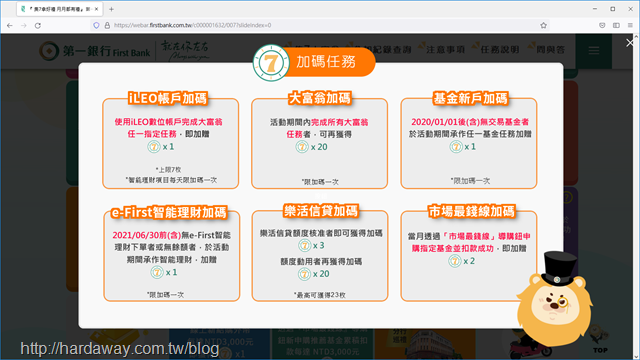The image size is (640, 360).
Task: Select the 基金新戶加碼 card heading
Action: [x=470, y=98]
